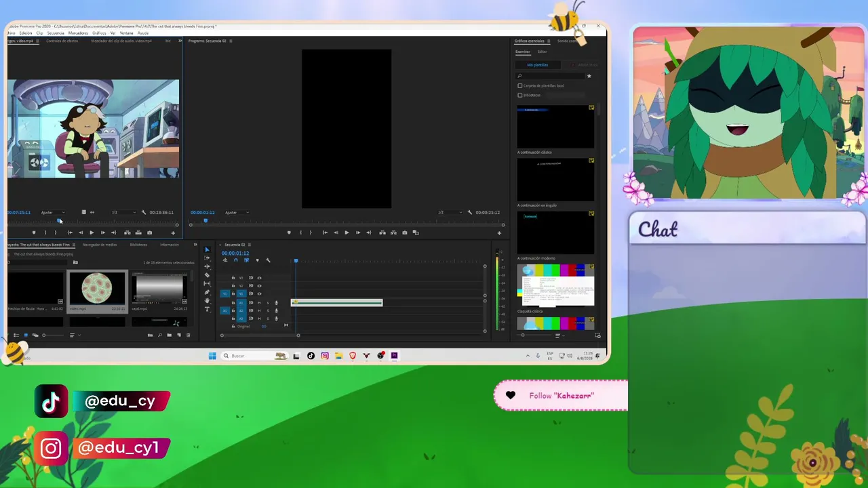Expand hidden Project panel tabs chevron
Image resolution: width=868 pixels, height=488 pixels.
[x=195, y=245]
